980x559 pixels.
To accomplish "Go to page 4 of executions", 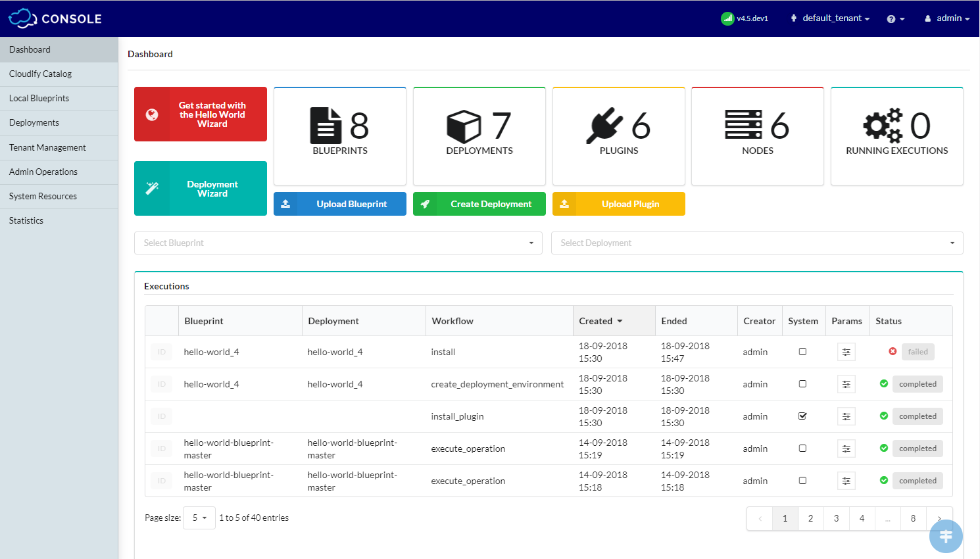I will [862, 518].
